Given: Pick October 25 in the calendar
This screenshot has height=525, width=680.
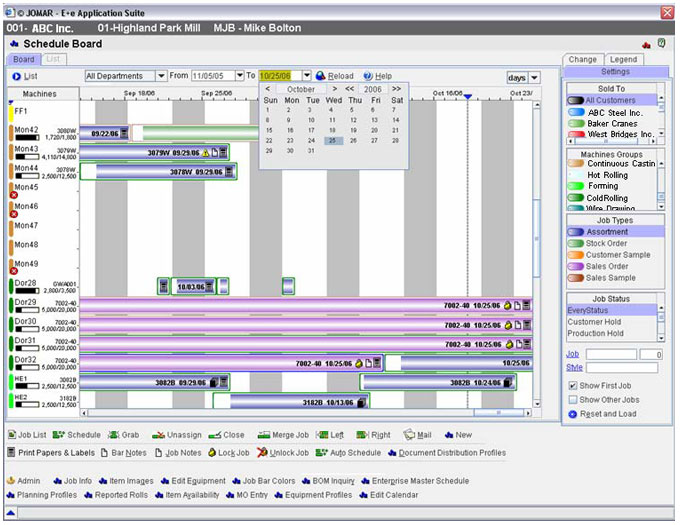Looking at the screenshot, I should 333,140.
